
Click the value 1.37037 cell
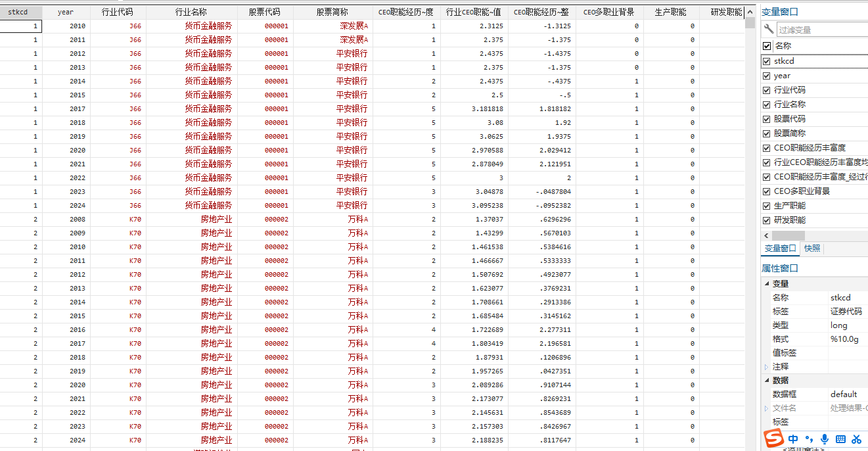click(x=474, y=220)
